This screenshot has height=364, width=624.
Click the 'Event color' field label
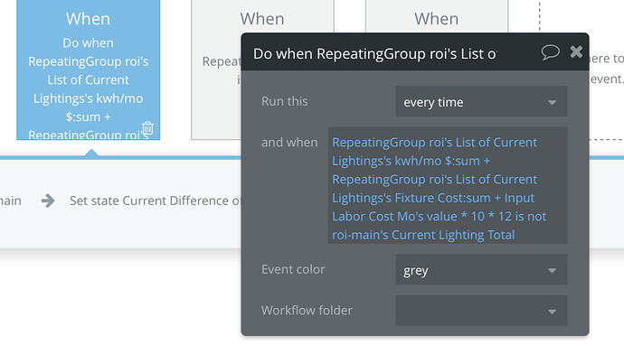293,269
